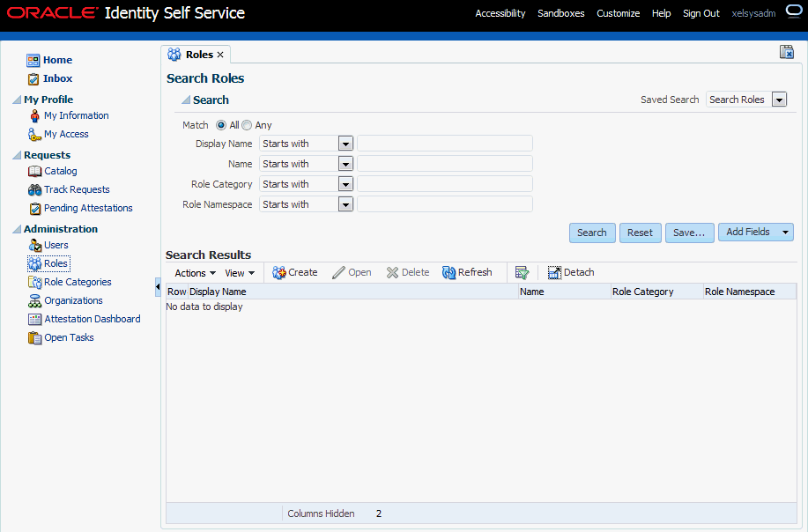
Task: Click the Save... button
Action: 689,233
